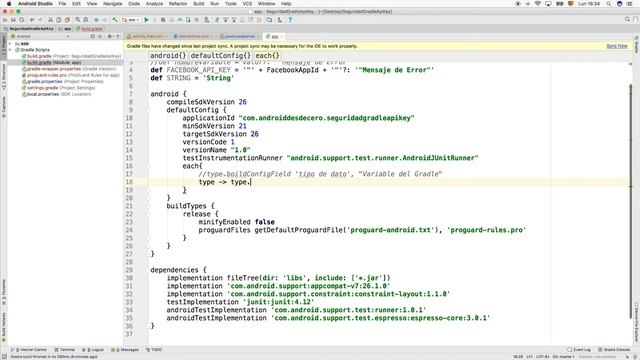Open the Event Log panel

click(579, 350)
